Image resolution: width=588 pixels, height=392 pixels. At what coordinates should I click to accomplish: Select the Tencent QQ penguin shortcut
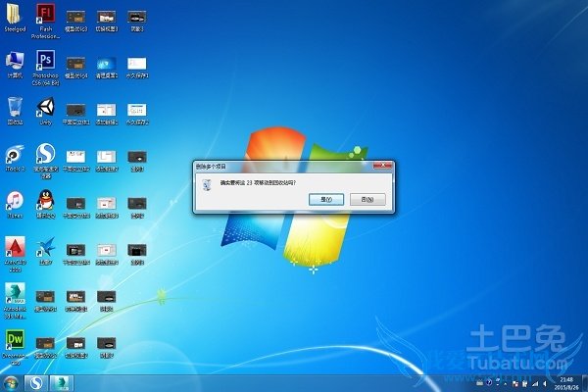coord(44,200)
